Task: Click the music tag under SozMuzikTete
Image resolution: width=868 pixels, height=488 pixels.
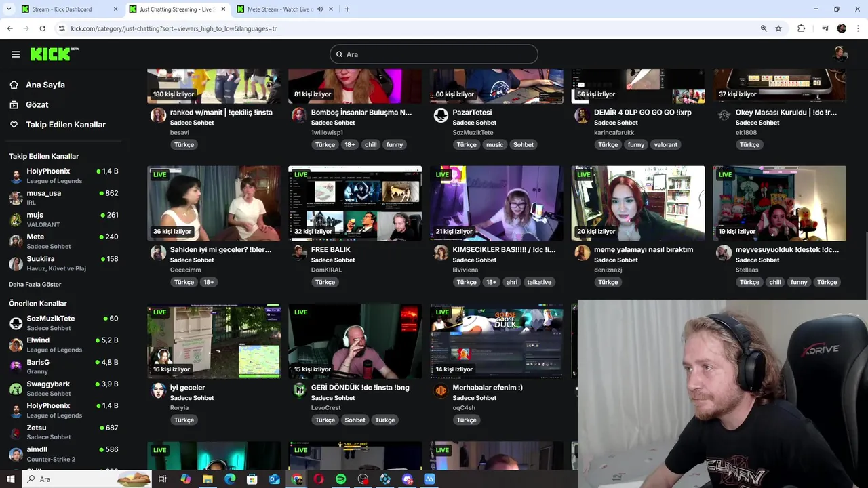Action: 495,144
